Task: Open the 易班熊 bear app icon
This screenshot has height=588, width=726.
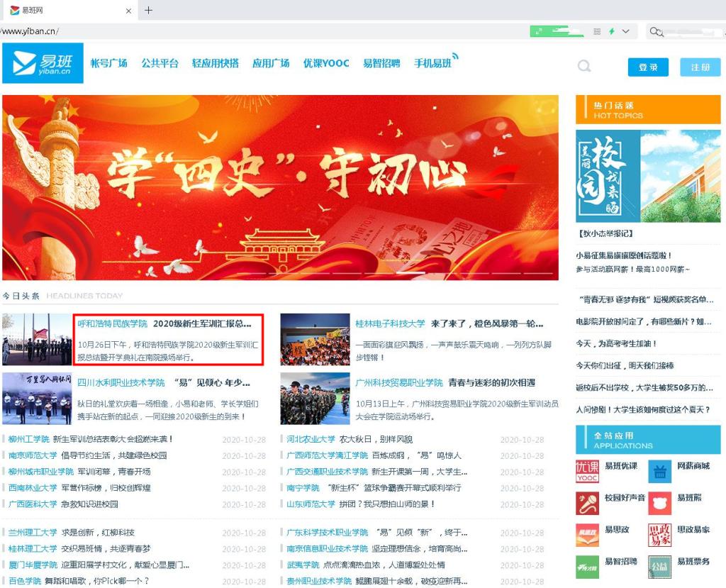Action: click(659, 503)
